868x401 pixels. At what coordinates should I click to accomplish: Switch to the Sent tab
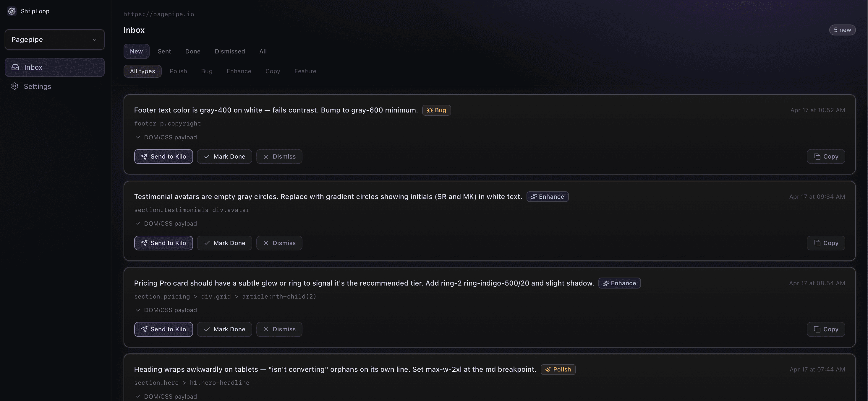164,51
